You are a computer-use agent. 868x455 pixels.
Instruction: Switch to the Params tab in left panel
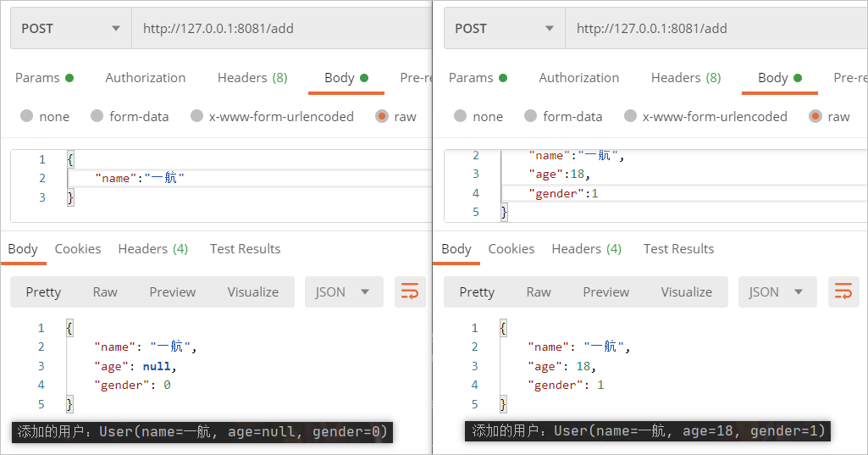(x=44, y=78)
